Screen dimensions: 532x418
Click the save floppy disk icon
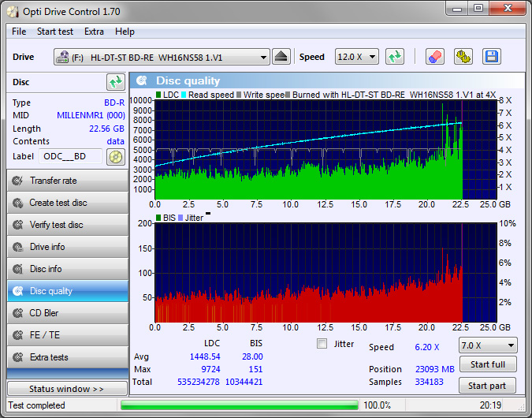point(491,57)
